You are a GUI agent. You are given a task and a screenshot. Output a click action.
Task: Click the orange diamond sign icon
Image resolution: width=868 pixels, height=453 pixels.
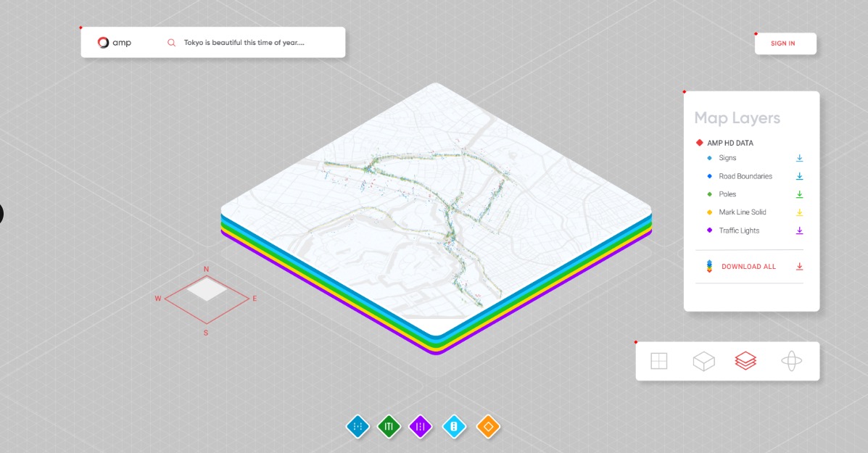click(488, 427)
